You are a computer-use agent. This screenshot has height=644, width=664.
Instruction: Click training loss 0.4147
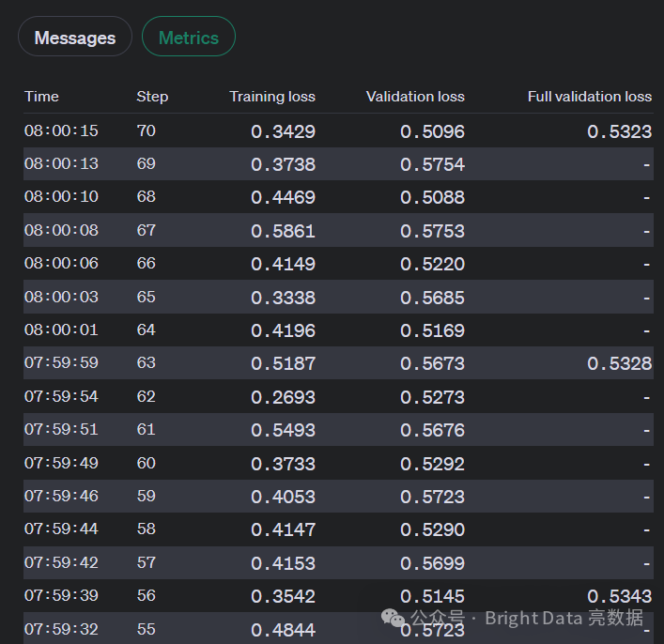283,529
